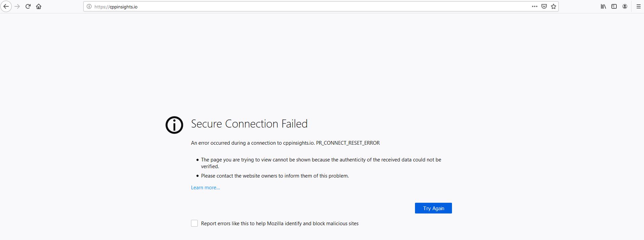The width and height of the screenshot is (644, 240).
Task: Click the content blocking shield icon
Action: pyautogui.click(x=544, y=6)
